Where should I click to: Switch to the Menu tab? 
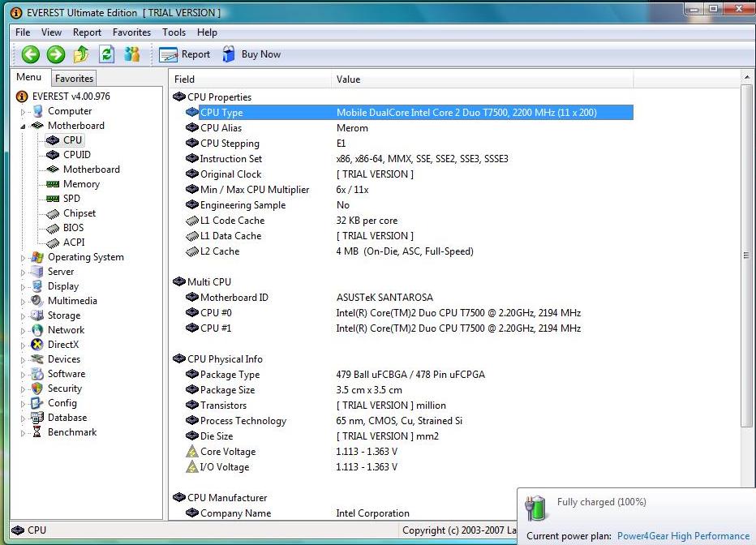point(29,77)
